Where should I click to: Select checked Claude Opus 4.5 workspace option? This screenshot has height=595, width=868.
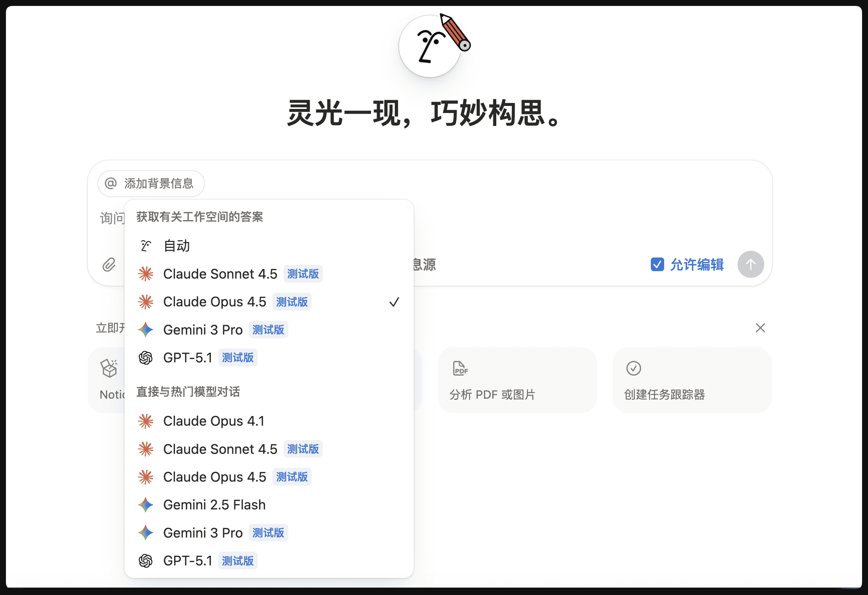point(269,302)
